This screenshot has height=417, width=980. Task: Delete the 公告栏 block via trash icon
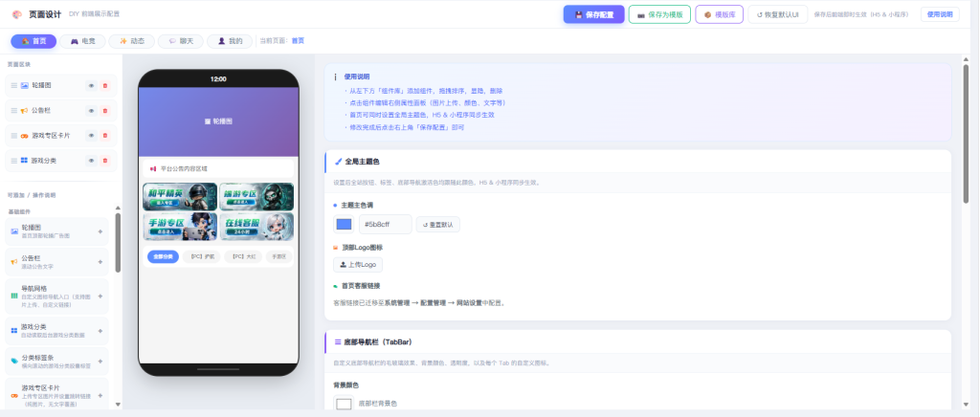tap(105, 111)
